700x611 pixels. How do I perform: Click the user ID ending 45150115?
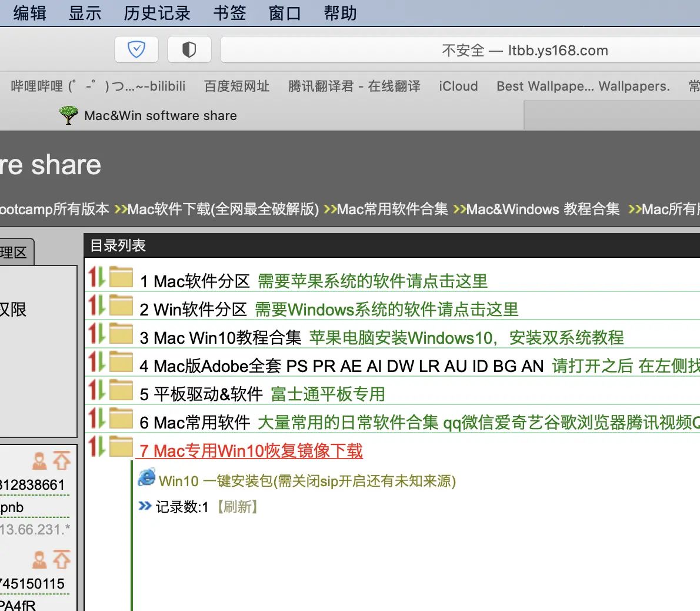pos(32,583)
